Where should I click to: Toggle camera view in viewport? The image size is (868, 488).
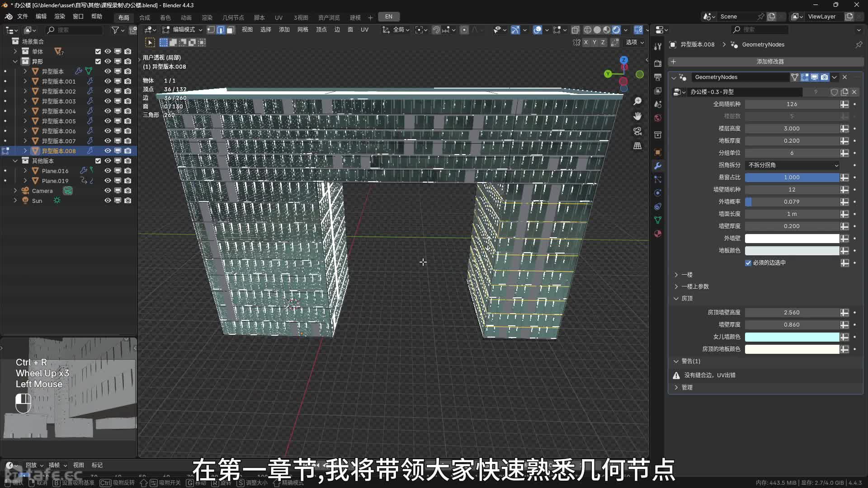[637, 131]
